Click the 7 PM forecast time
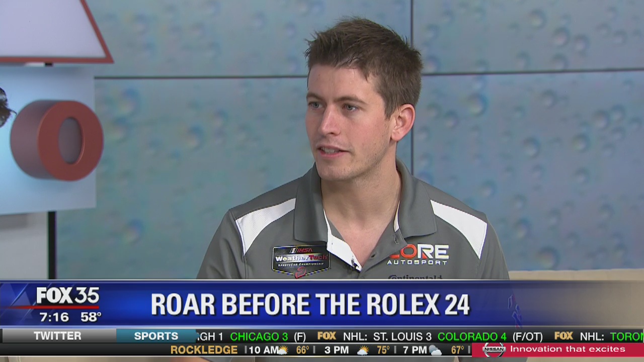 click(415, 350)
